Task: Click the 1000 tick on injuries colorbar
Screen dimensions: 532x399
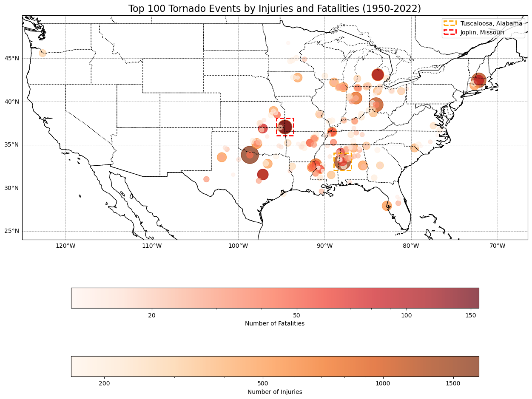Action: pyautogui.click(x=383, y=384)
